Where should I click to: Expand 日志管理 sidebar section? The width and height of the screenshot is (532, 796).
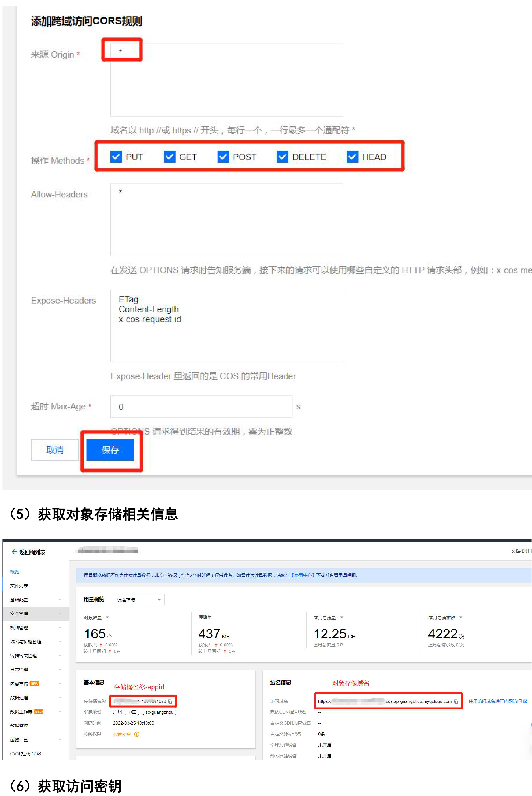coord(35,669)
